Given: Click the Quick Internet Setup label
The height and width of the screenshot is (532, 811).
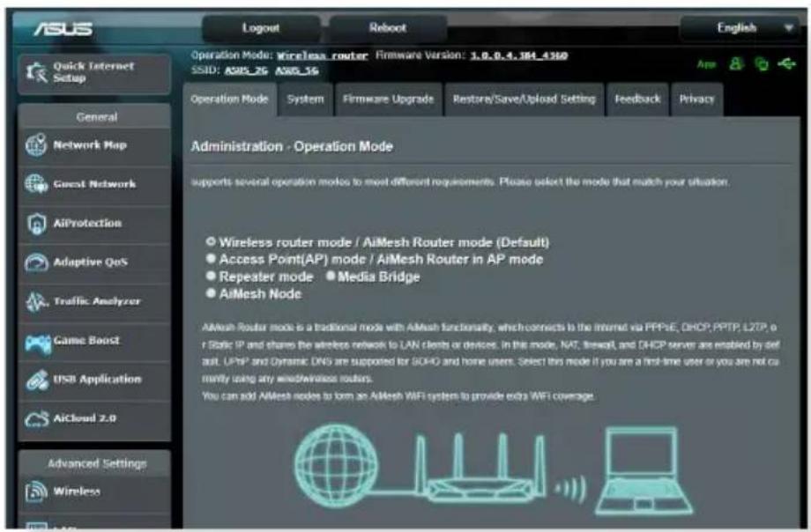Looking at the screenshot, I should (93, 72).
